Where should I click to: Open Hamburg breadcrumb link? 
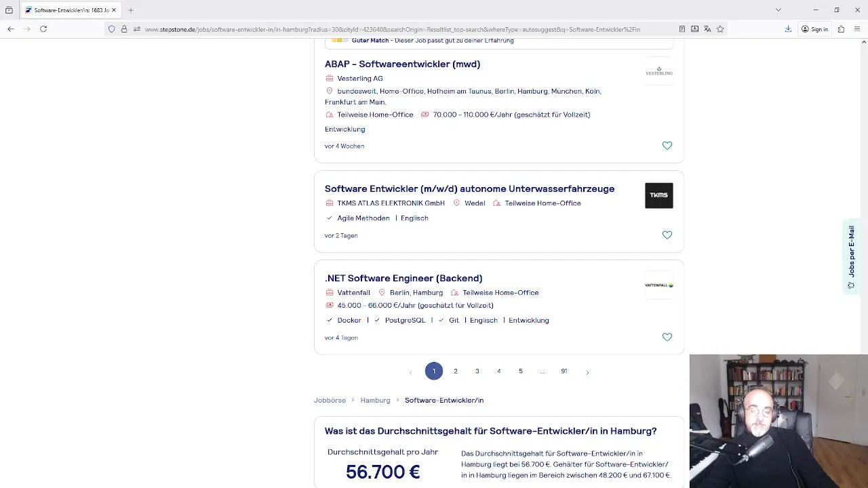tap(375, 401)
